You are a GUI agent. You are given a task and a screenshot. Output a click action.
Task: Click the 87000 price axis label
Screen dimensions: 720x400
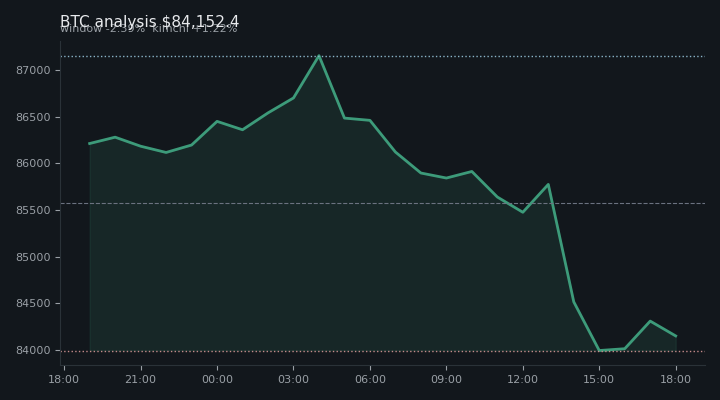tap(33, 70)
